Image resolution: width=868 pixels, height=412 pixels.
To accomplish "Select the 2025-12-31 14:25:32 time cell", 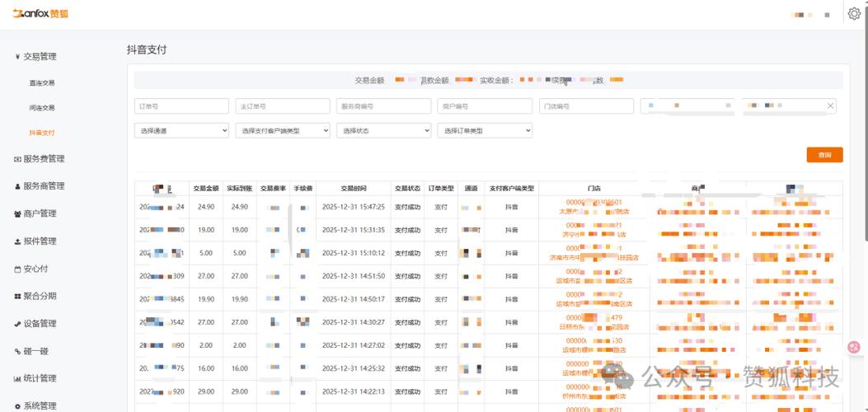I will (353, 368).
